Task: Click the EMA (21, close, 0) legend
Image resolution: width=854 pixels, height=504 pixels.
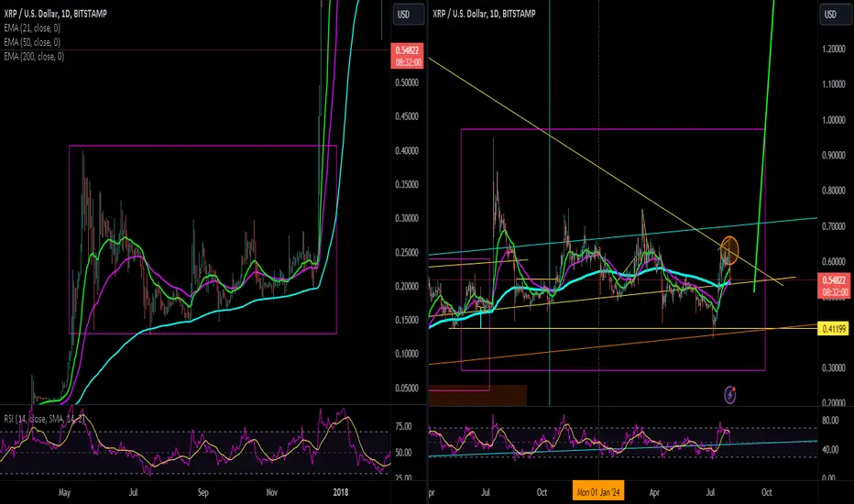Action: [32, 27]
